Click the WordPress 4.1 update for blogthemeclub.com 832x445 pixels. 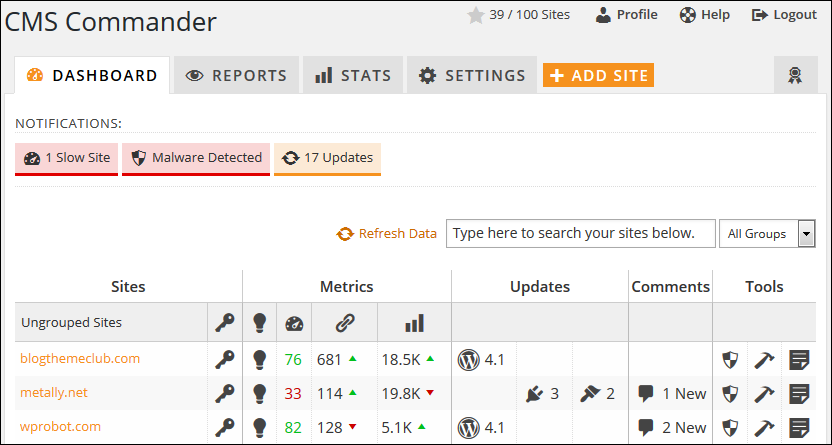coord(481,360)
